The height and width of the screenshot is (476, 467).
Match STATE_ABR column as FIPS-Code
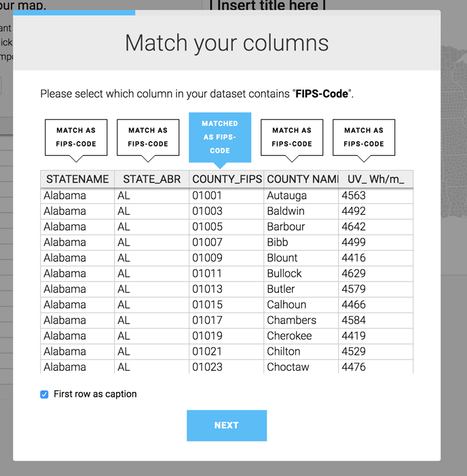(148, 137)
